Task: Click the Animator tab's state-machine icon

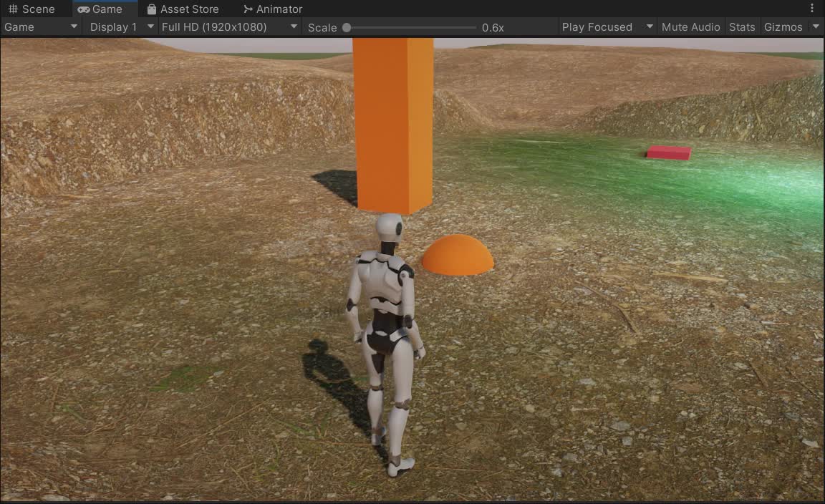Action: tap(248, 9)
